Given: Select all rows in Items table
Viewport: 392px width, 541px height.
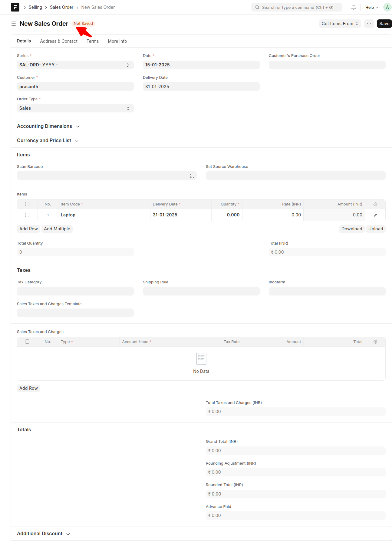Looking at the screenshot, I should [27, 204].
